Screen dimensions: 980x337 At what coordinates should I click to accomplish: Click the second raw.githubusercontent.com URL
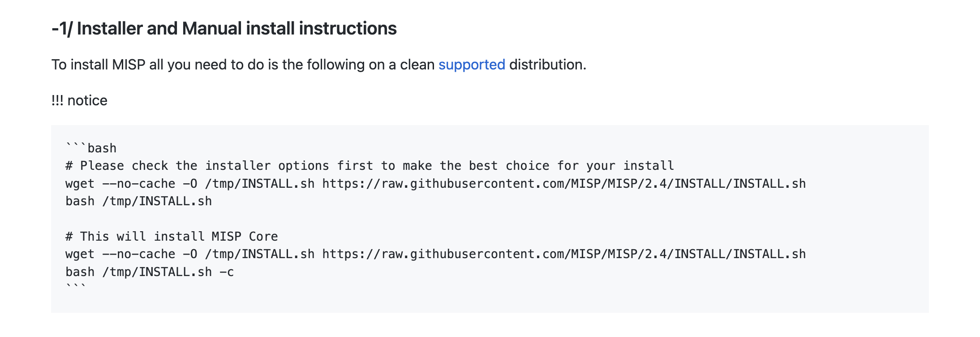(564, 254)
